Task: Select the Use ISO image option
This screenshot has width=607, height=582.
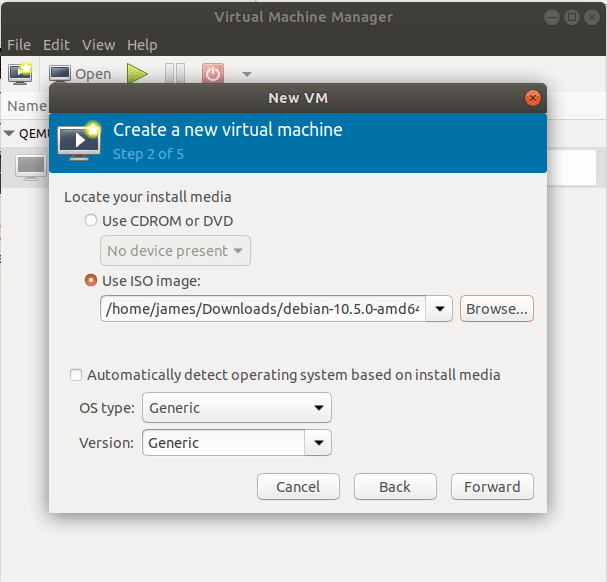Action: point(92,281)
